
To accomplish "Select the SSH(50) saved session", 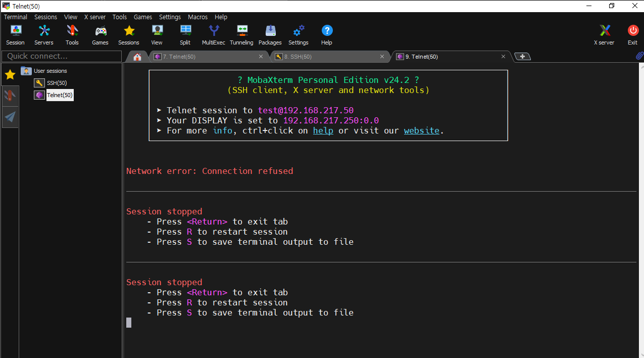I will 51,83.
